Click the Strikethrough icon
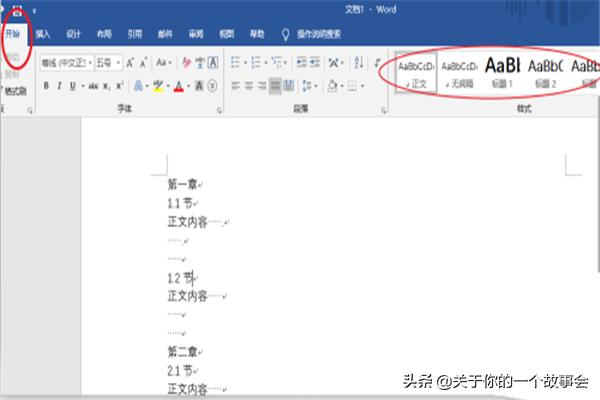600x400 pixels. coord(93,86)
